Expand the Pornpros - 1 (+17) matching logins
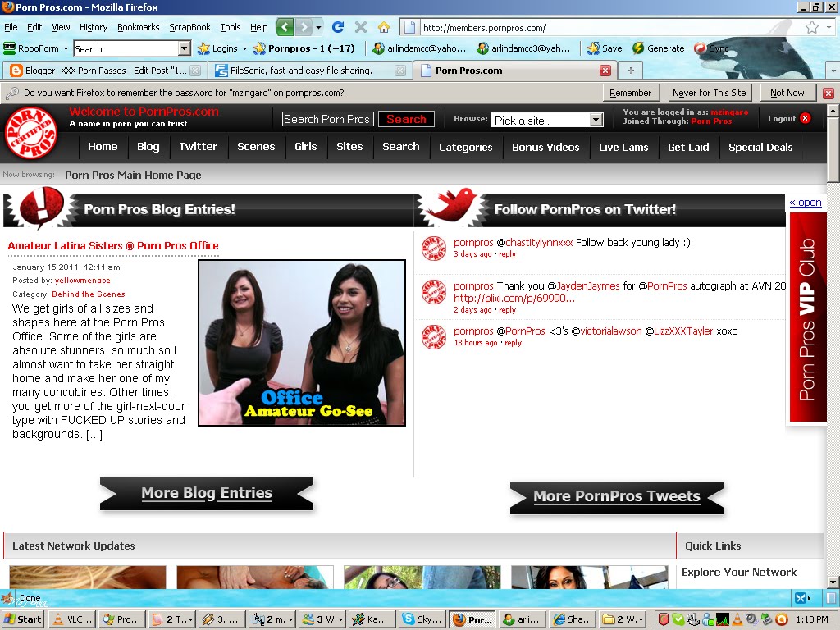Image resolution: width=840 pixels, height=630 pixels. coord(304,48)
